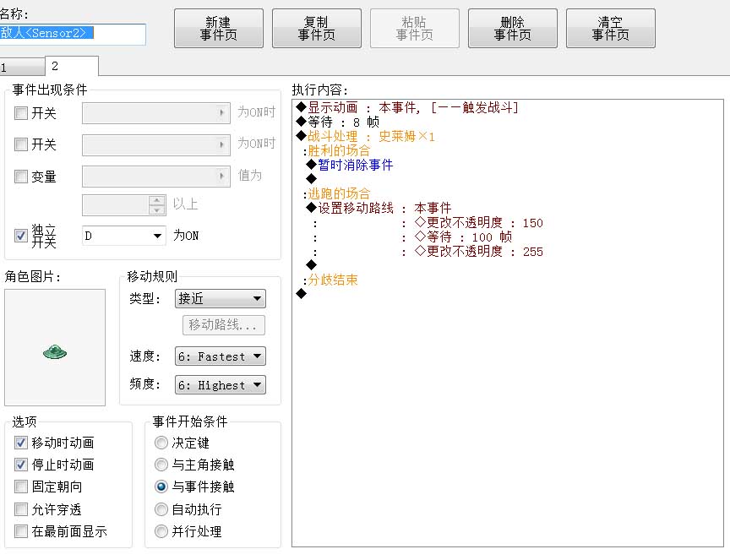Image resolution: width=730 pixels, height=560 pixels.
Task: Select event page tab 2
Action: click(72, 66)
